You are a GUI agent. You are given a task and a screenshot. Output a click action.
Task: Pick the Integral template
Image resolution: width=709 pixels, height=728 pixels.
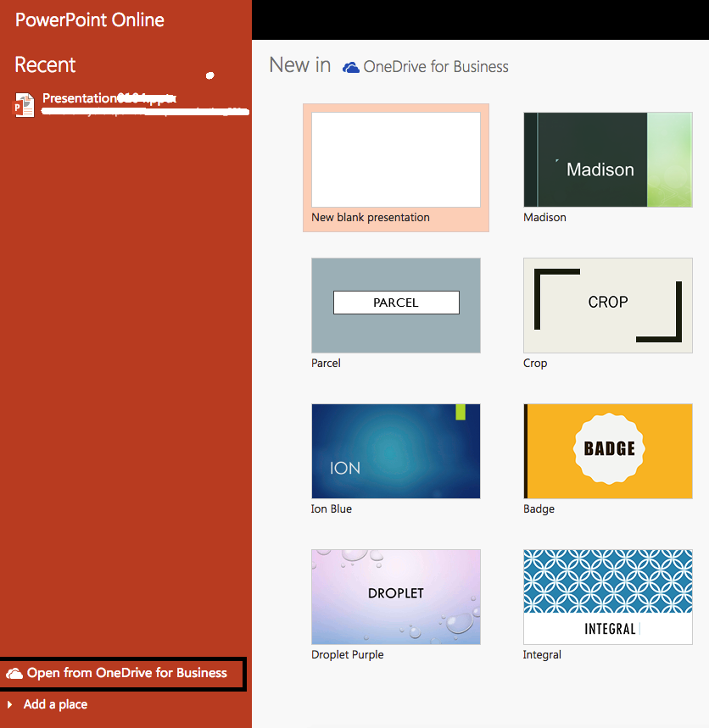click(x=607, y=597)
